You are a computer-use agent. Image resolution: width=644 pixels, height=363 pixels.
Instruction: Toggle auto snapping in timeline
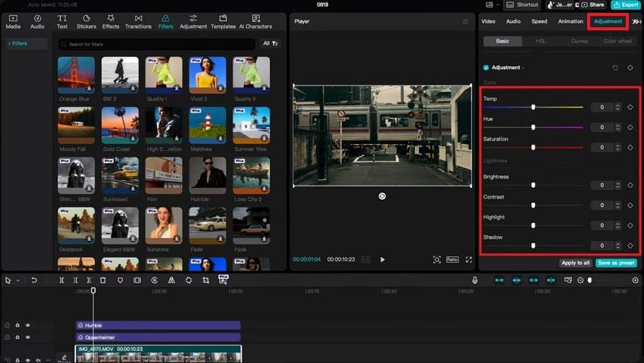[x=517, y=280]
